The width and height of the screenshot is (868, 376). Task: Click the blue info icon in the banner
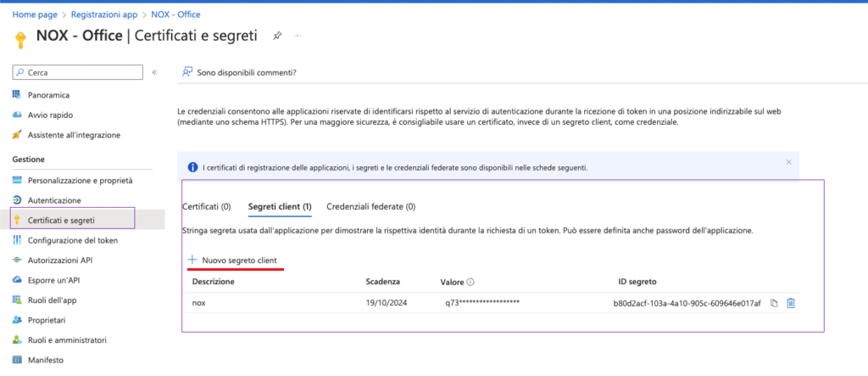pyautogui.click(x=192, y=167)
